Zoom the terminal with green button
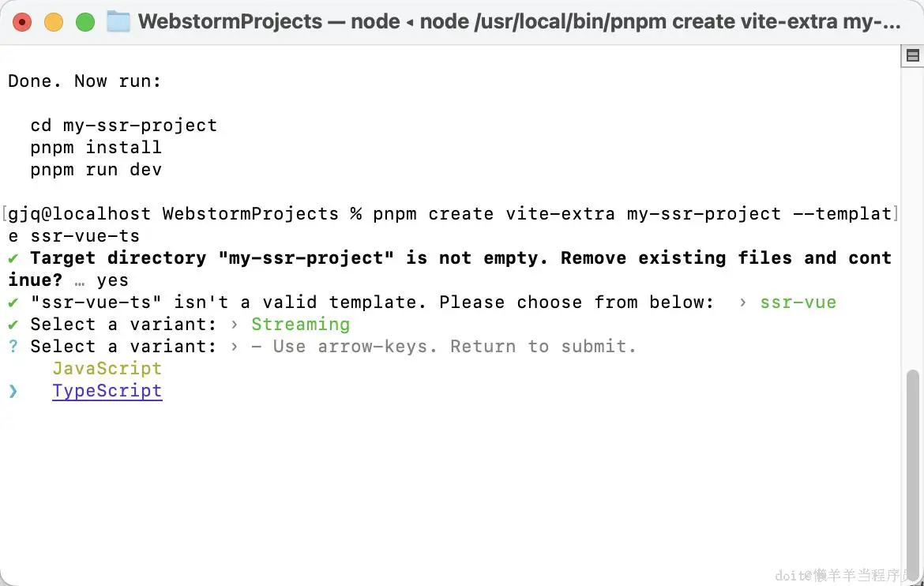The image size is (924, 586). (85, 22)
